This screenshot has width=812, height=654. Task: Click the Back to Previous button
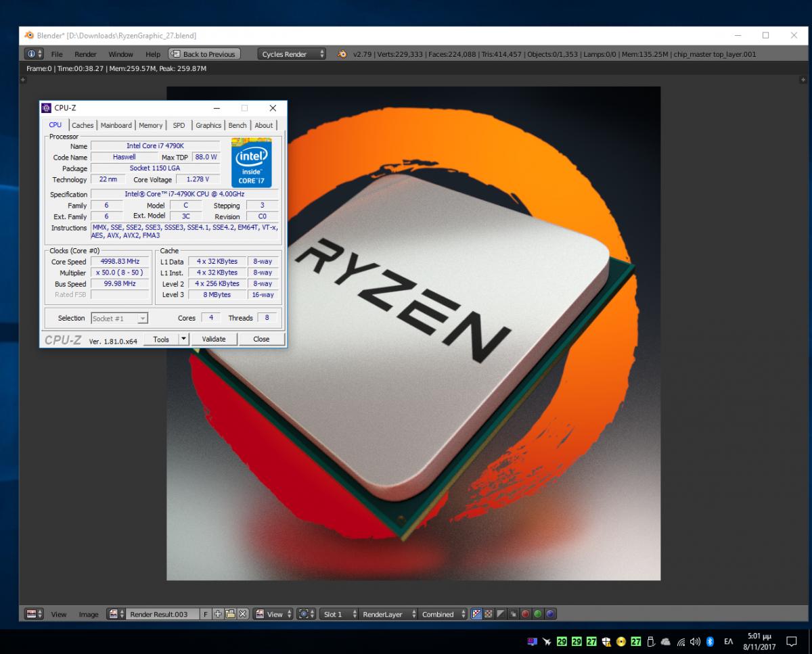tap(204, 54)
